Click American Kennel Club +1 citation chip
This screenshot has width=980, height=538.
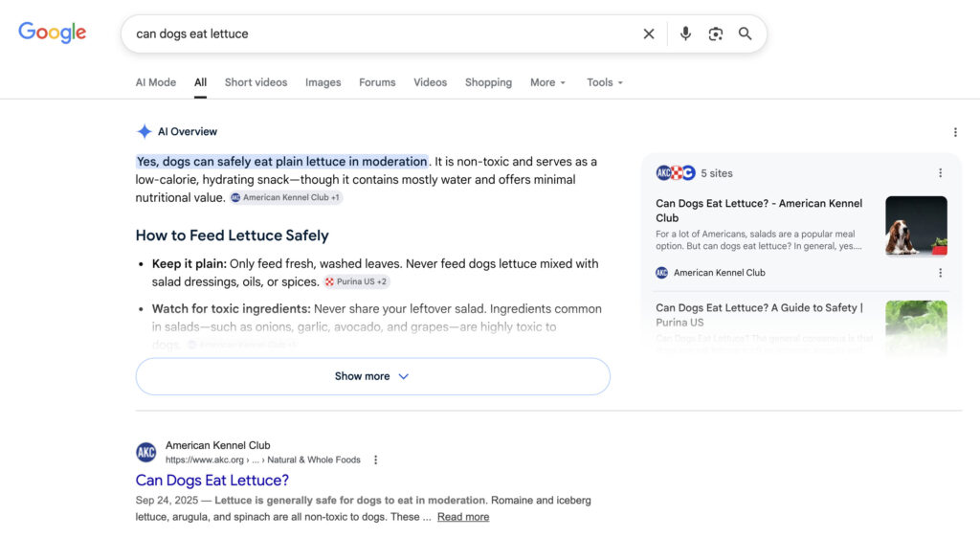tap(285, 197)
